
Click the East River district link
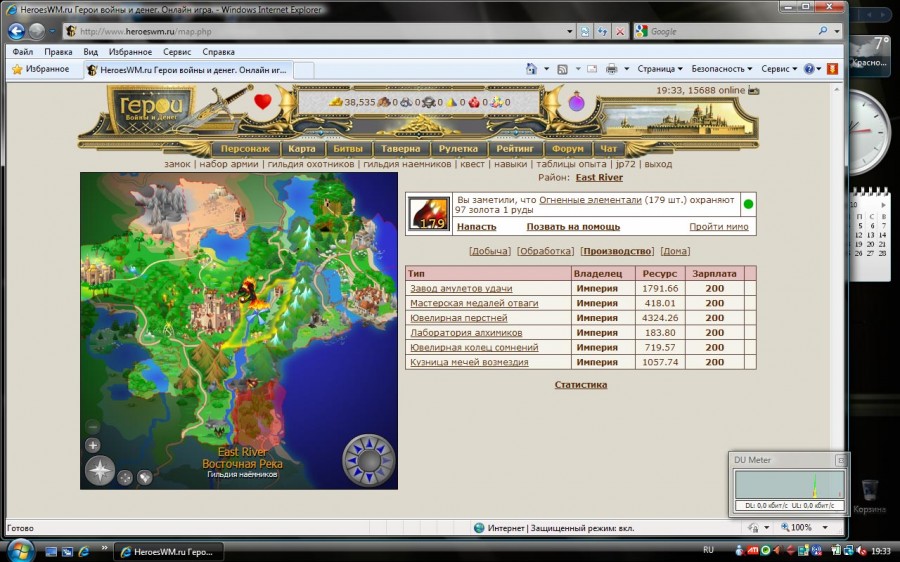[x=599, y=177]
